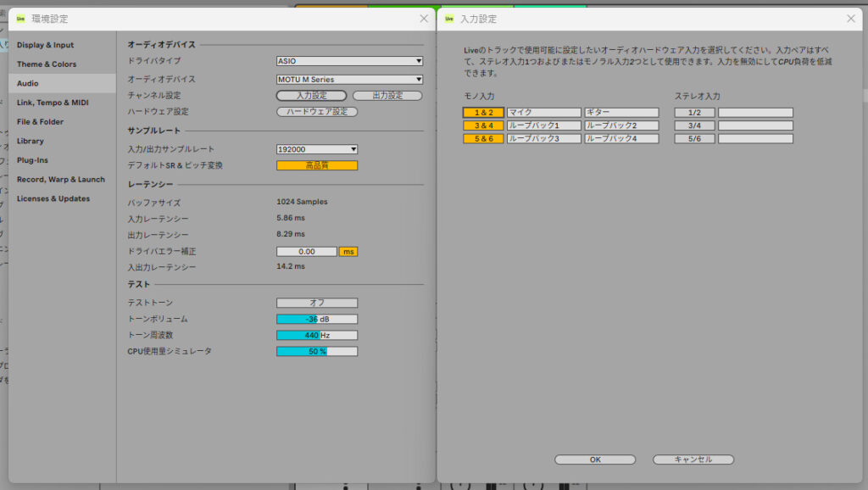Disable mono input pair 5 & 6
Viewport: 868px width, 490px height.
pos(483,138)
